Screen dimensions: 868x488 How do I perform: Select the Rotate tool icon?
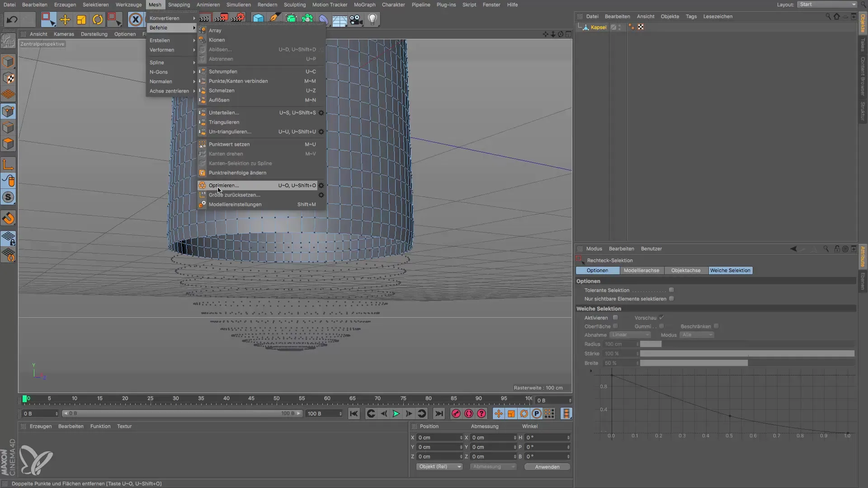pos(97,19)
